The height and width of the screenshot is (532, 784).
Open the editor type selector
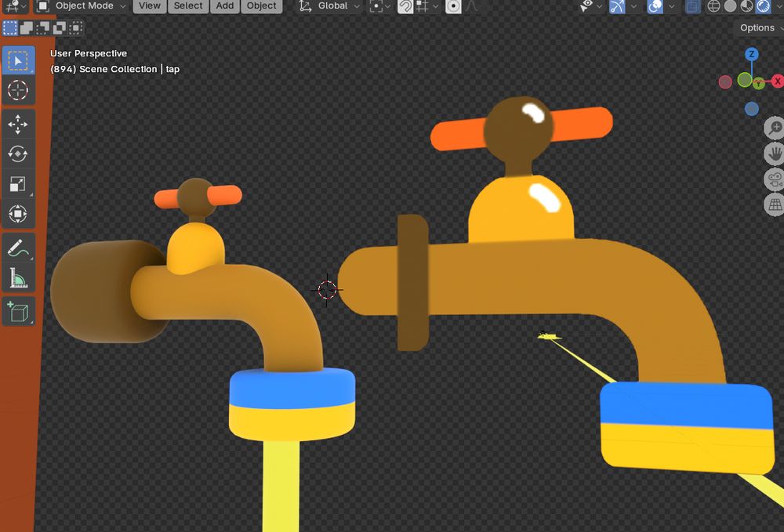pos(16,6)
